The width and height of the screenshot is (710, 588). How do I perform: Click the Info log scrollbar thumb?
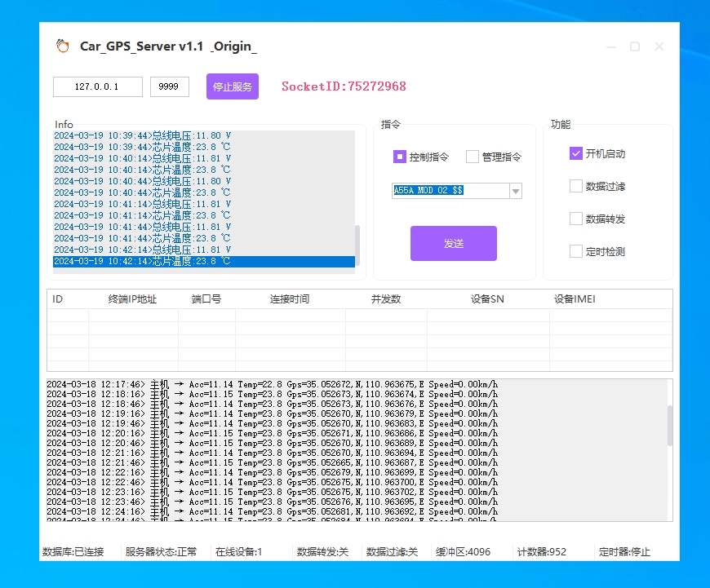coord(357,241)
